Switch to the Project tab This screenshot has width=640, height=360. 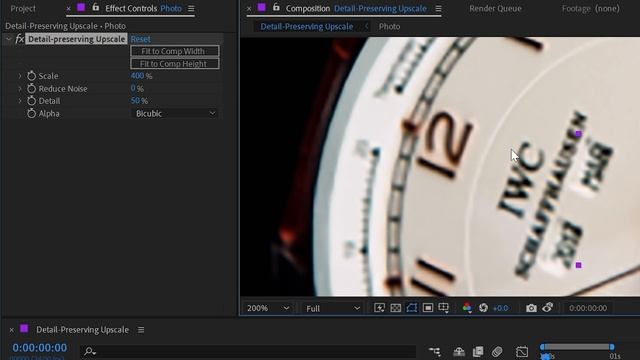pos(23,9)
